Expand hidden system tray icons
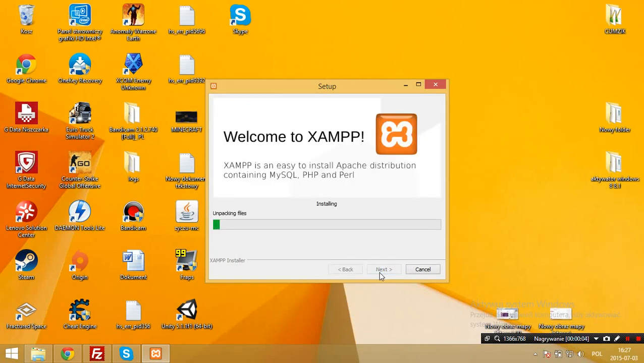 click(535, 354)
